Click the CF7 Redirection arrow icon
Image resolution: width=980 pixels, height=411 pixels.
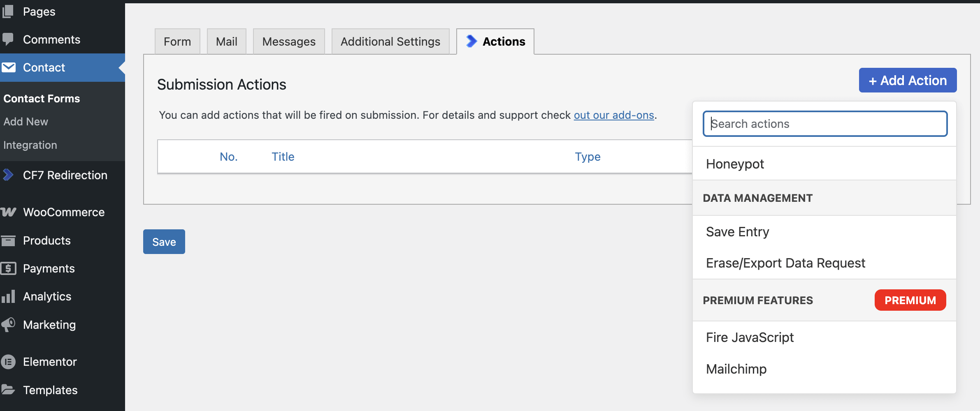[x=8, y=175]
